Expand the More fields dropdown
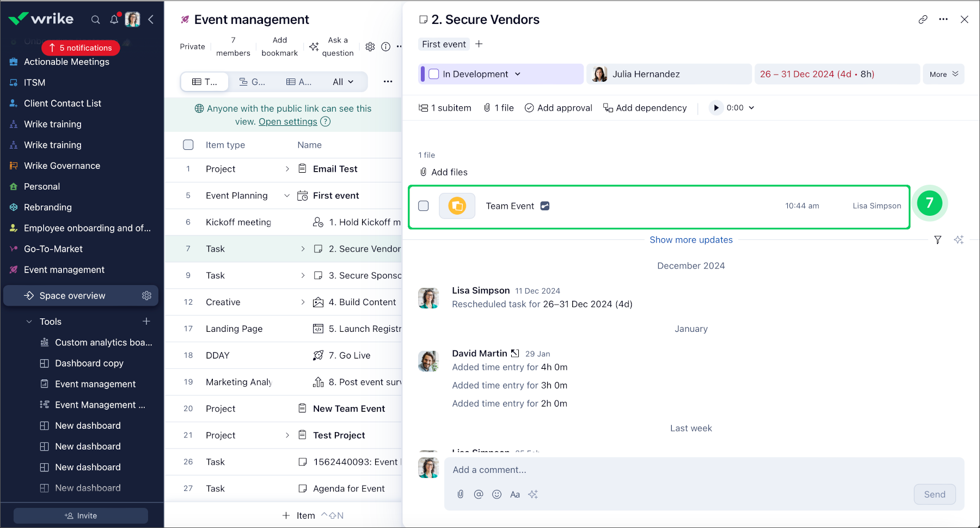 point(943,74)
